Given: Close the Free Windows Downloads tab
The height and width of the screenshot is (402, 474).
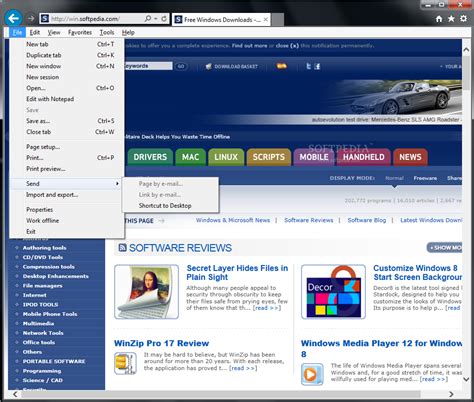Looking at the screenshot, I should [x=266, y=20].
